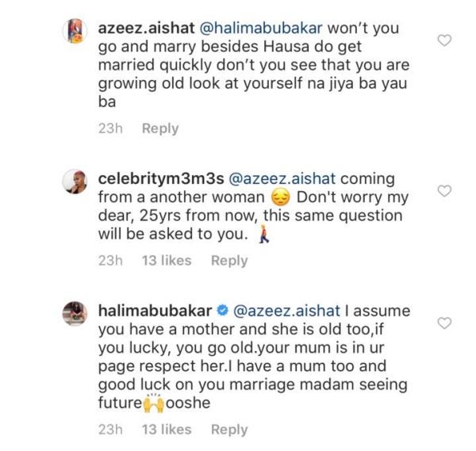The height and width of the screenshot is (451, 476).
Task: Reply to celebritym3m3s's comment
Action: [229, 261]
